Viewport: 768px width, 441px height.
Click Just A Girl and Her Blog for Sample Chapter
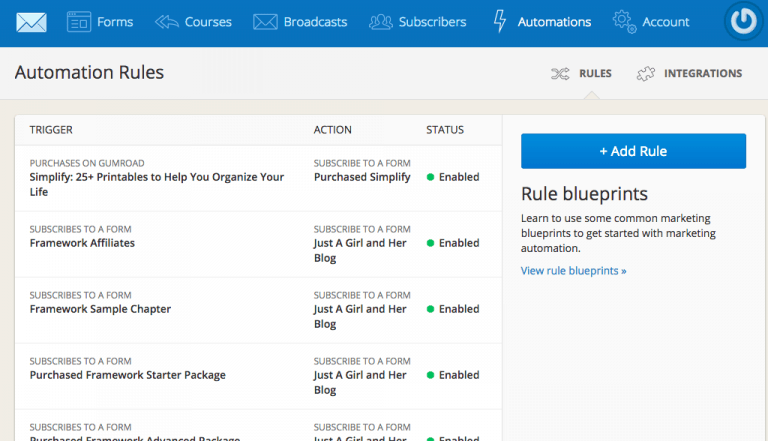coord(360,317)
